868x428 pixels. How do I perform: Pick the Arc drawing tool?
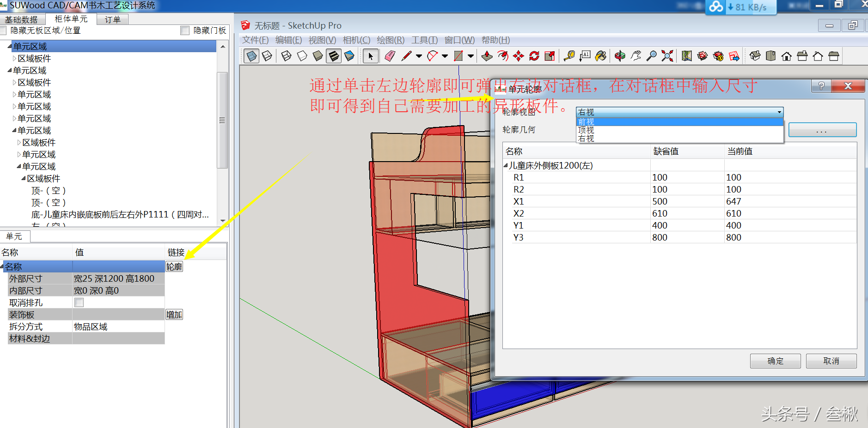point(432,56)
